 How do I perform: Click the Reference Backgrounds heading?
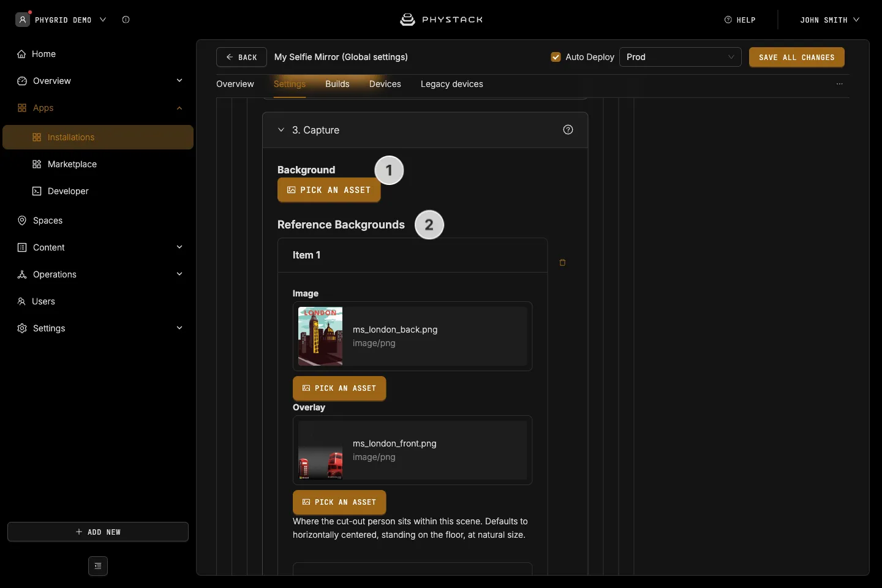tap(341, 225)
